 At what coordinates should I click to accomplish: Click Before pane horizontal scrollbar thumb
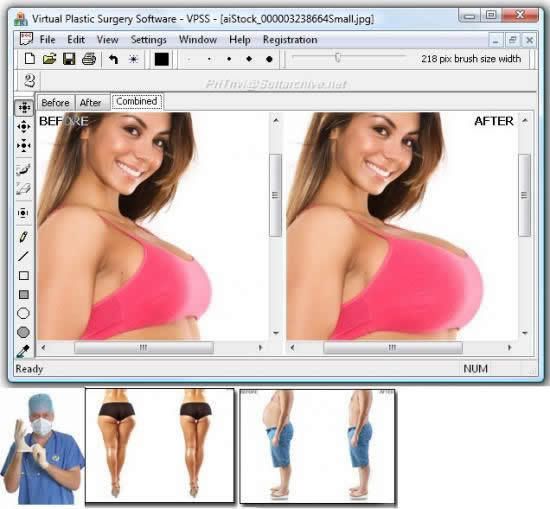coord(144,348)
